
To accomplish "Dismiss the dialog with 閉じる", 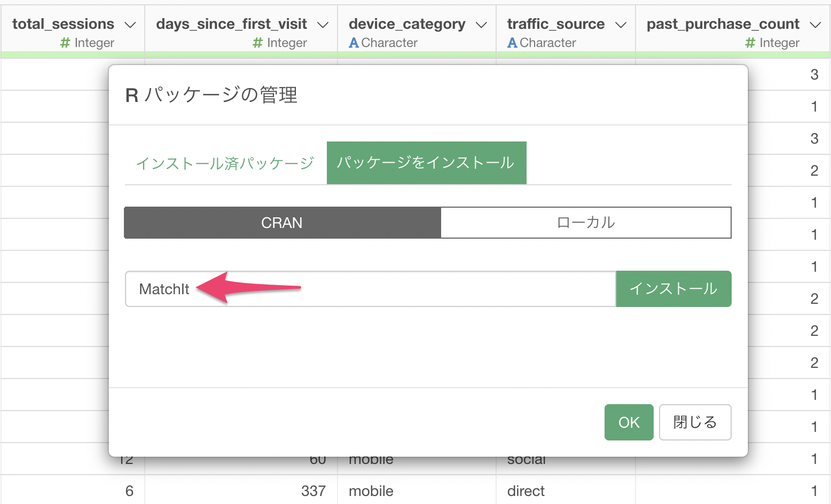I will (695, 422).
